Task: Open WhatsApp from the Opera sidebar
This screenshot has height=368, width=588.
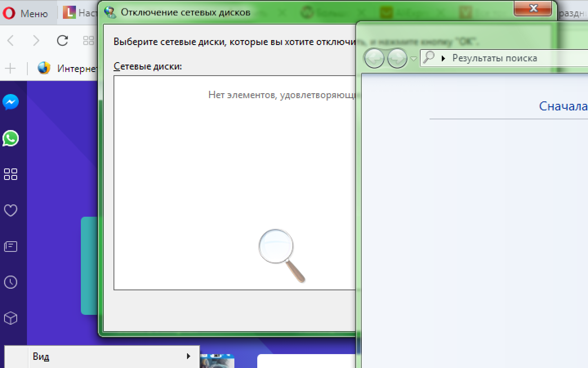Action: [11, 138]
